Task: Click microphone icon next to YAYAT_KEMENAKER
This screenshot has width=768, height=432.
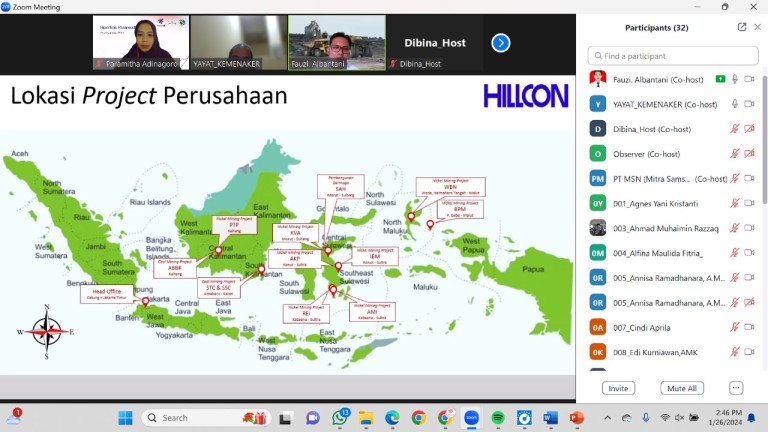Action: (735, 104)
